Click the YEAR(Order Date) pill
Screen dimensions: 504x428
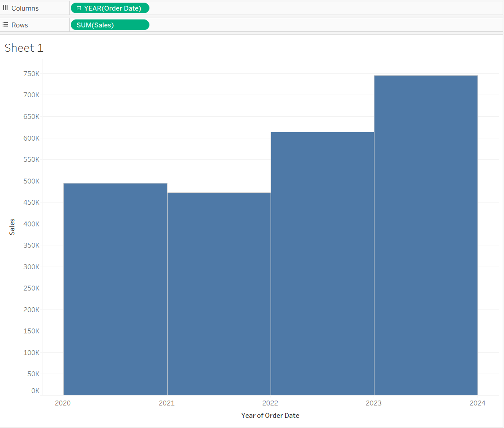coord(110,8)
